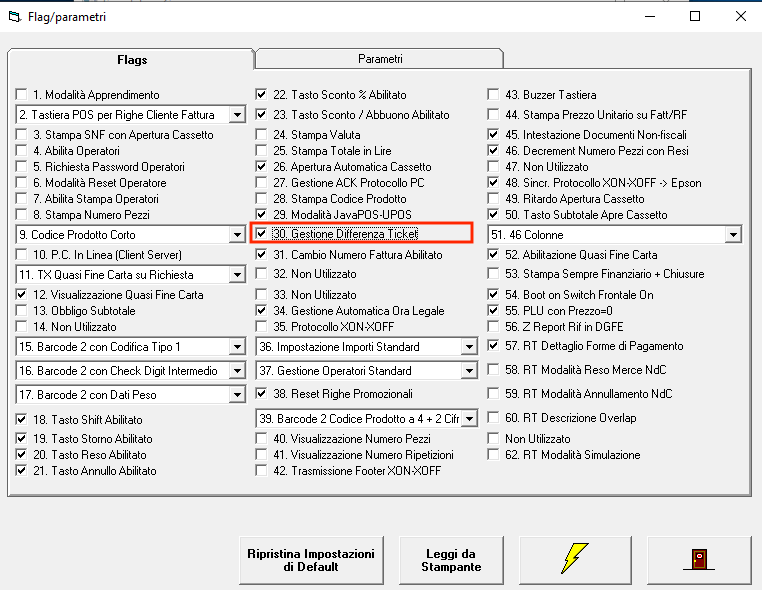The height and width of the screenshot is (590, 762).
Task: Enable 62. RT Modalità Simulazione
Action: coord(493,454)
